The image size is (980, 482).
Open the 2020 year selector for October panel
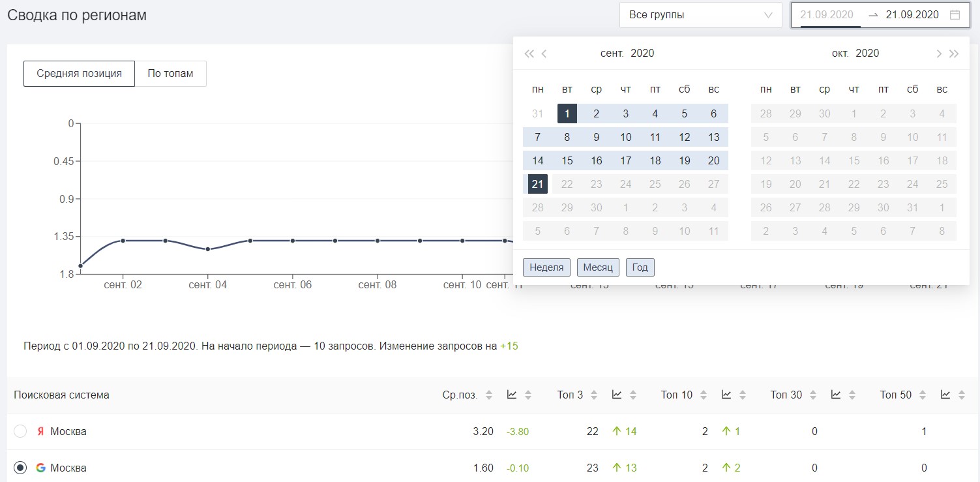(x=867, y=53)
